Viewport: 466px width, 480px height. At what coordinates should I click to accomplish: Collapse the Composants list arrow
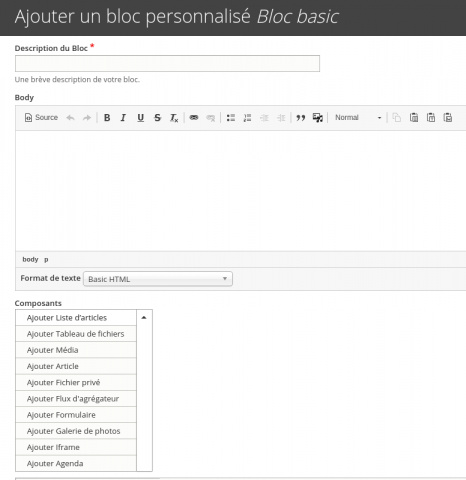pyautogui.click(x=144, y=318)
